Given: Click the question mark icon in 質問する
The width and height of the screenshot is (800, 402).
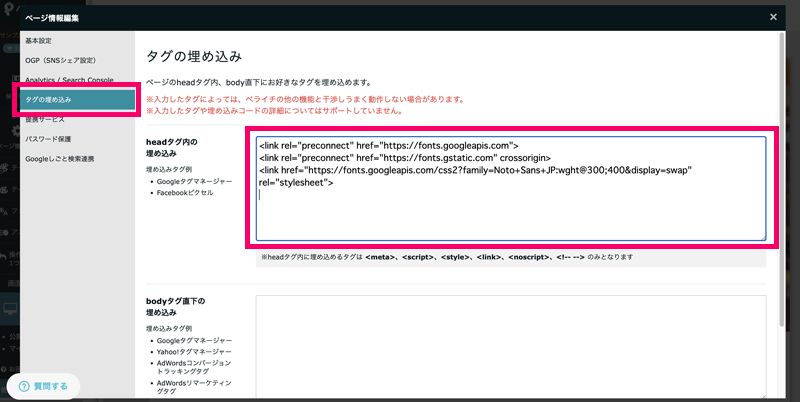Looking at the screenshot, I should coord(24,385).
